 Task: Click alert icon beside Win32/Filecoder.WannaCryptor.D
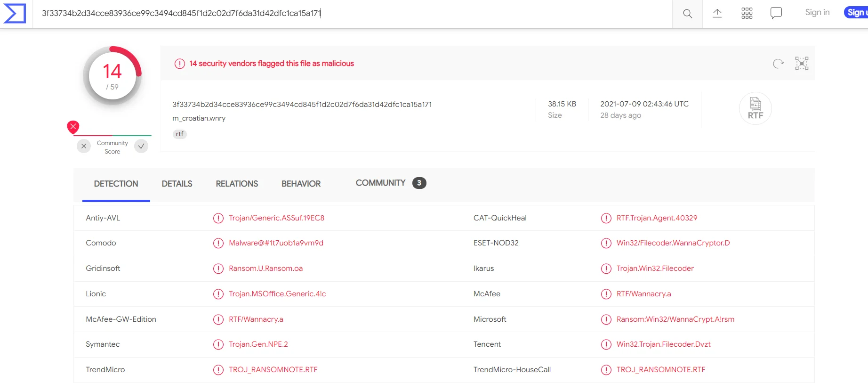pyautogui.click(x=606, y=243)
